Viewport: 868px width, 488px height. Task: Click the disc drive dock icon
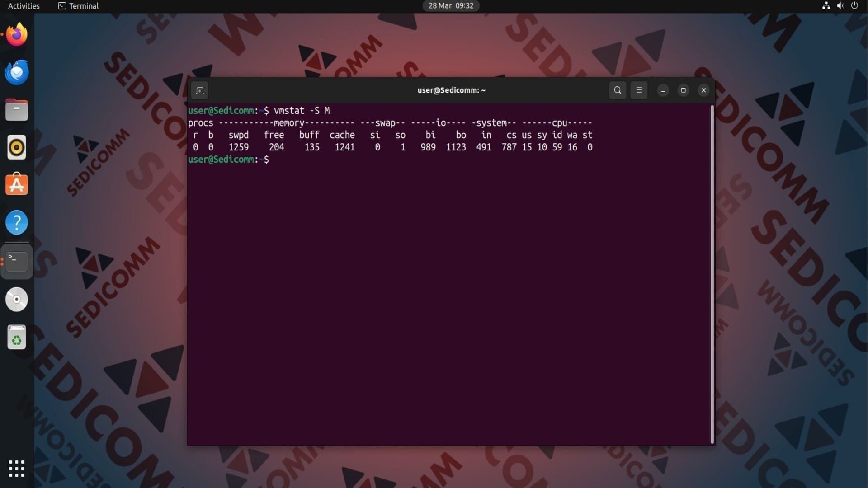(17, 300)
